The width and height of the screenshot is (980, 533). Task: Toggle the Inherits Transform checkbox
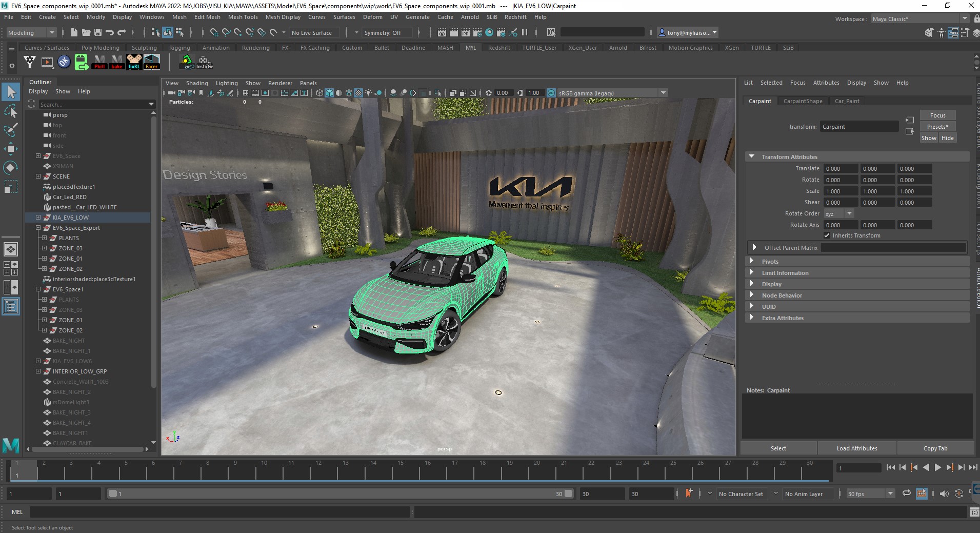827,235
